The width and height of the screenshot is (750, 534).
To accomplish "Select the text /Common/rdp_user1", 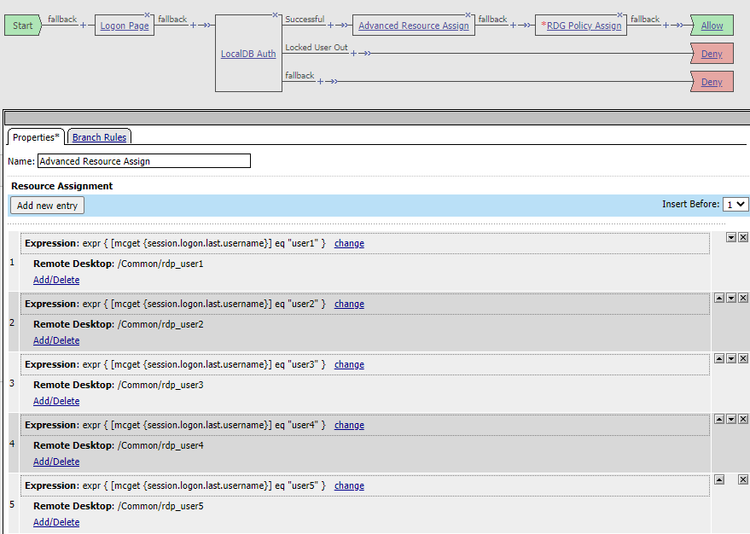I will (160, 264).
